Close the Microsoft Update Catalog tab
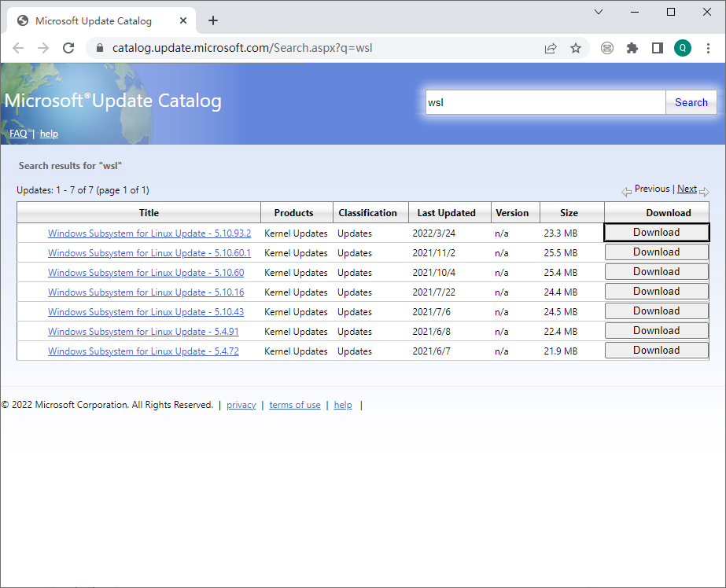 pyautogui.click(x=183, y=20)
